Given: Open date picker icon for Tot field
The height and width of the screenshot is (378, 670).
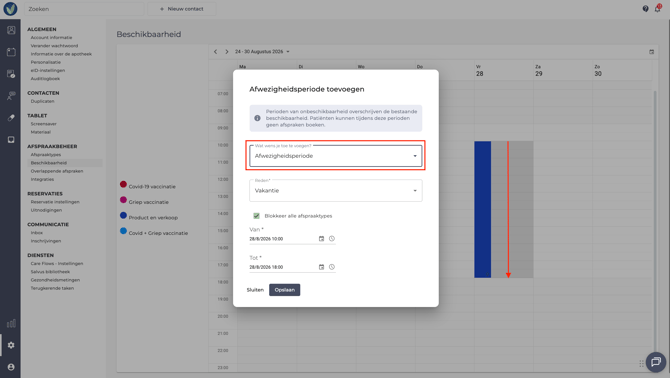Looking at the screenshot, I should (x=321, y=267).
